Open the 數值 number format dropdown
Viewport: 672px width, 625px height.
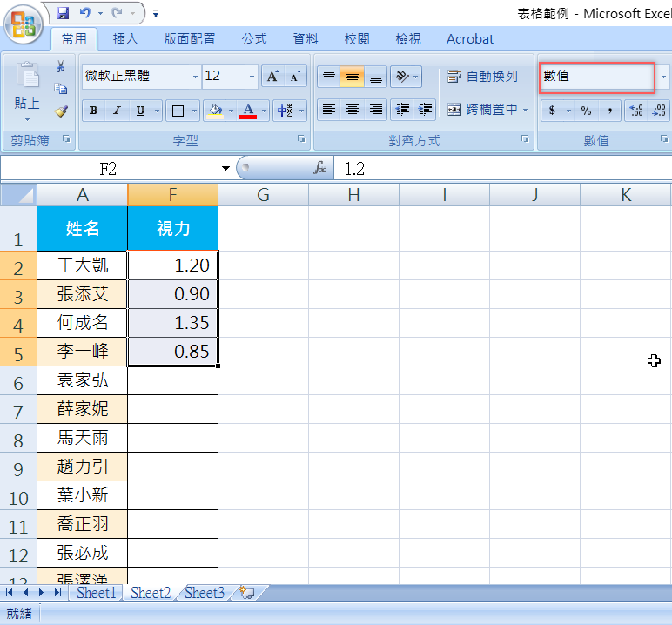[x=663, y=77]
